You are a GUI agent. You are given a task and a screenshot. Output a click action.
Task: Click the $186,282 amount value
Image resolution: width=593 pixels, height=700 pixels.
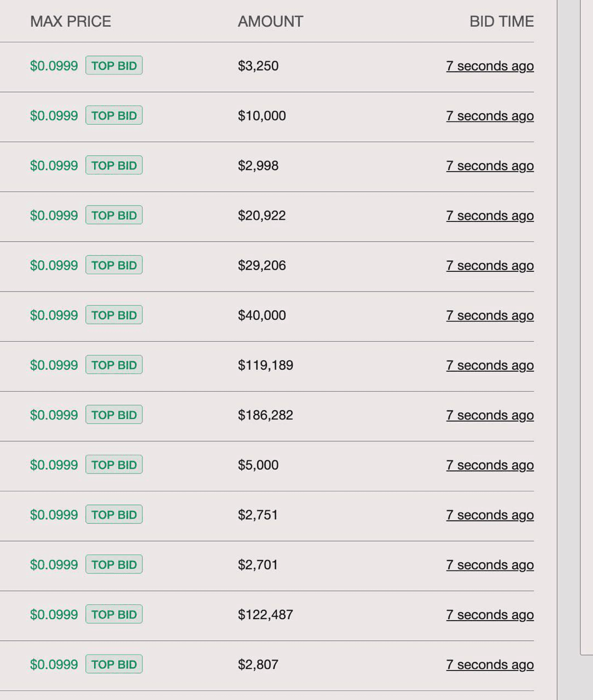tap(265, 415)
